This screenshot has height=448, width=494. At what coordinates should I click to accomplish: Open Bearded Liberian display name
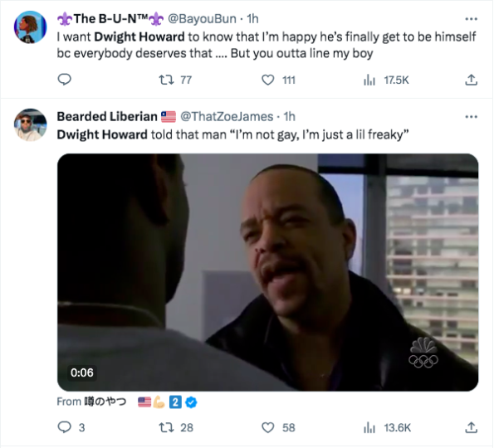107,117
